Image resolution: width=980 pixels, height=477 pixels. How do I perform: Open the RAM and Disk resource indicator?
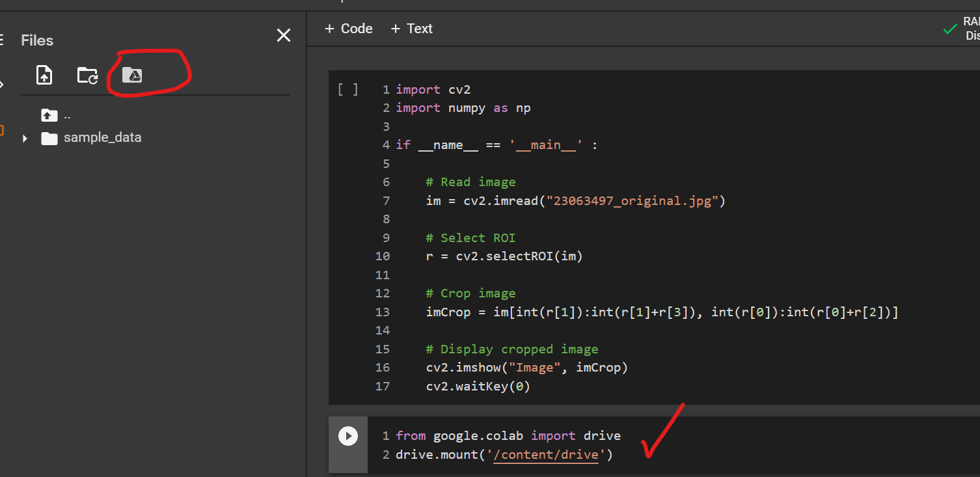click(971, 29)
